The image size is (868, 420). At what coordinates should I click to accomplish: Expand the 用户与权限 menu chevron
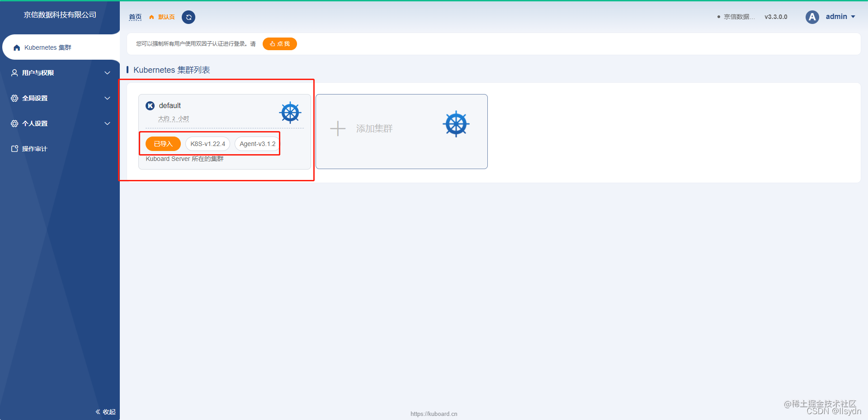[x=107, y=73]
